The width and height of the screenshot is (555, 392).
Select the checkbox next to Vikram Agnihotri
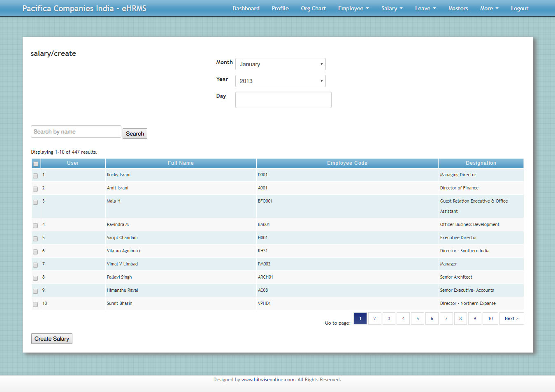(35, 252)
